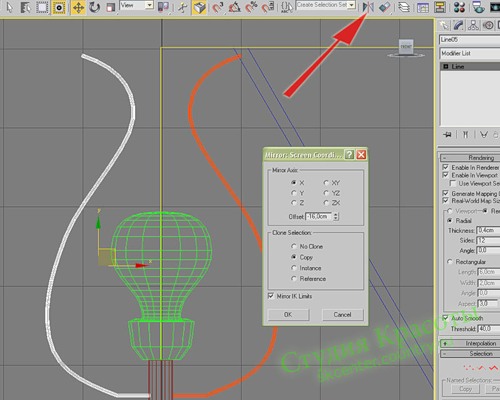Screen dimensions: 500x400
Task: Toggle the Spinner Snap icon
Action: 268,7
